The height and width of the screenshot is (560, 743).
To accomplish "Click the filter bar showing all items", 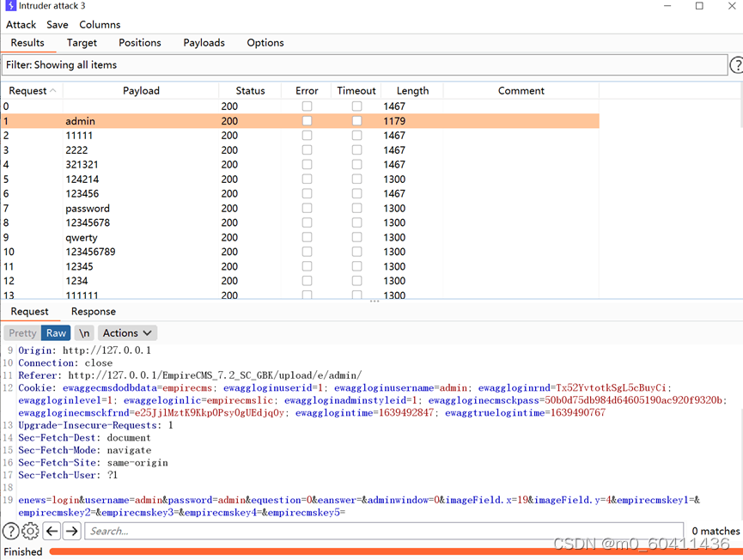I will pyautogui.click(x=364, y=65).
